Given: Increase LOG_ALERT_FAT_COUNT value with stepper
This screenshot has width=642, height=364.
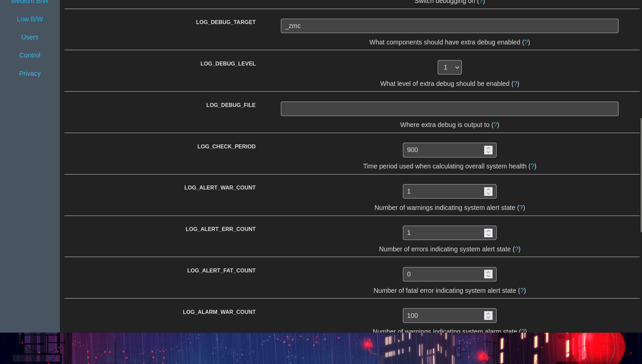Looking at the screenshot, I should pyautogui.click(x=488, y=272).
